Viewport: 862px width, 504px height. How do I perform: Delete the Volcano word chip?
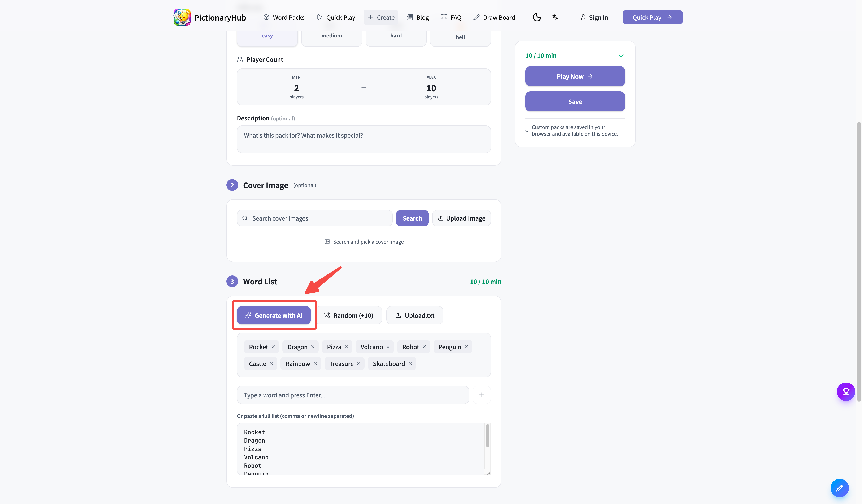[x=388, y=347]
